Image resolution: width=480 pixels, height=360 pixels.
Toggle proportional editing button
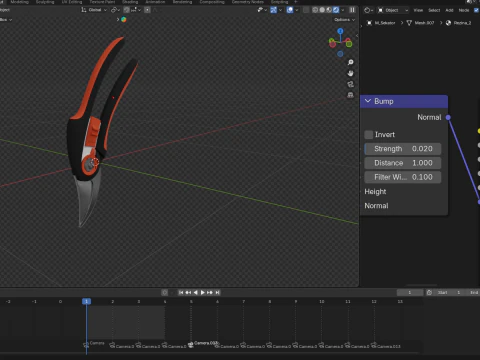click(x=147, y=10)
